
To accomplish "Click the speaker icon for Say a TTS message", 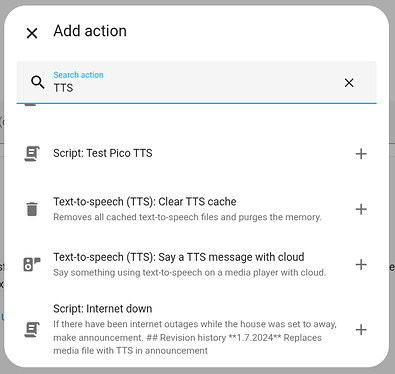I will coord(32,264).
